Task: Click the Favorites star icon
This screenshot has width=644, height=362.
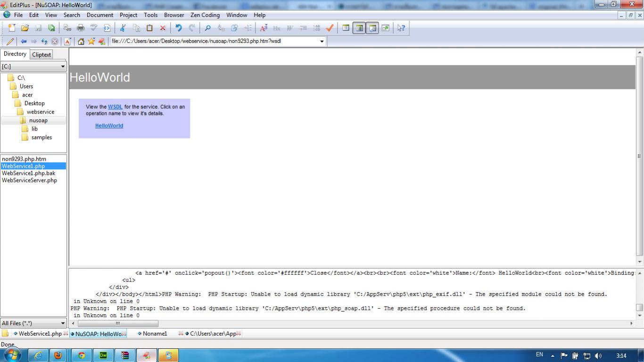Action: [91, 41]
